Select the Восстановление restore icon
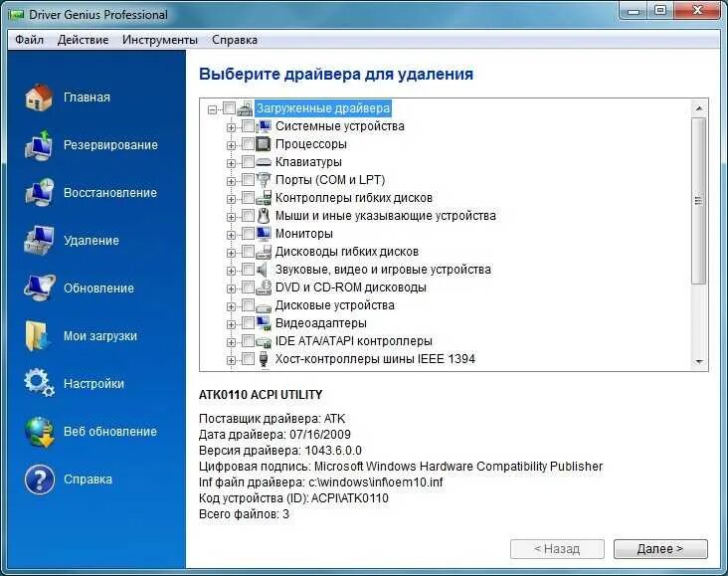 39,193
